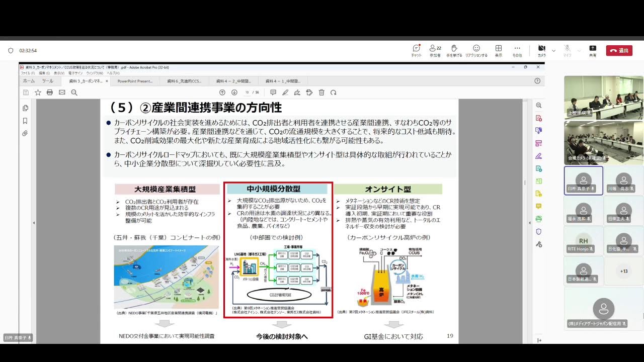Open the チャット chat panel

coord(416,50)
